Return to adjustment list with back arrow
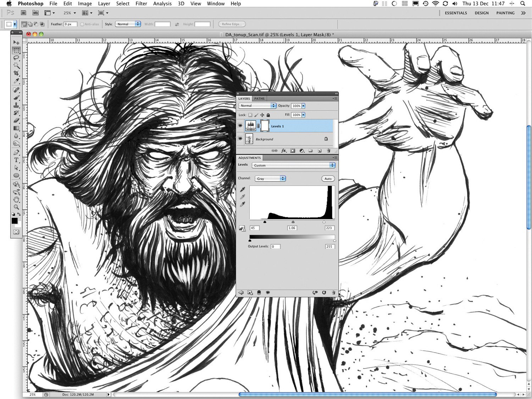This screenshot has width=532, height=399. point(241,292)
